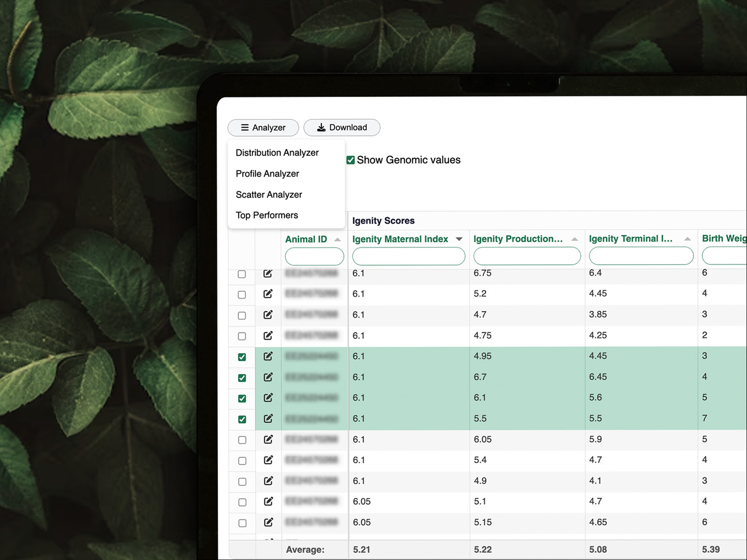Click edit icon in row with Production 4.9

pyautogui.click(x=268, y=481)
